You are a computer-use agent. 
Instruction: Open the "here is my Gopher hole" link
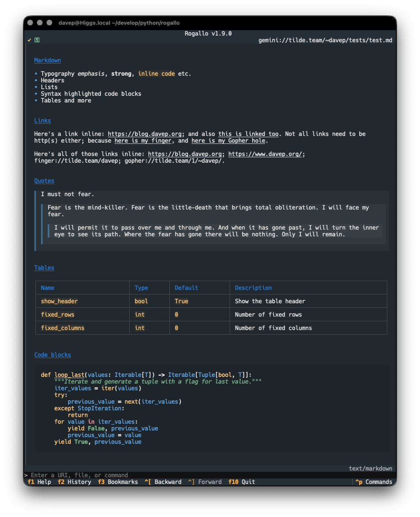click(x=228, y=141)
